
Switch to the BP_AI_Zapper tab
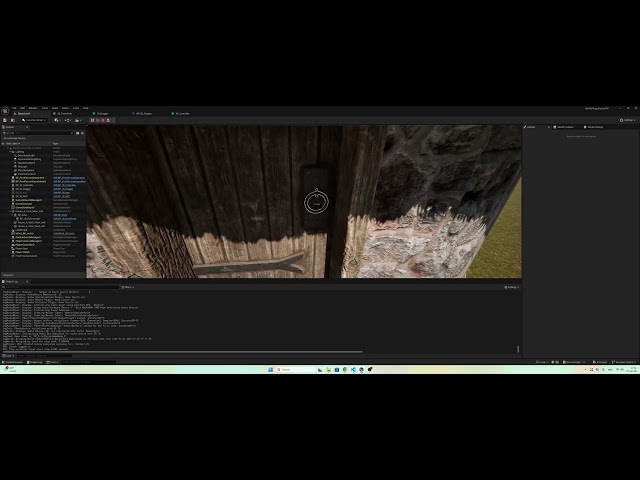point(142,113)
